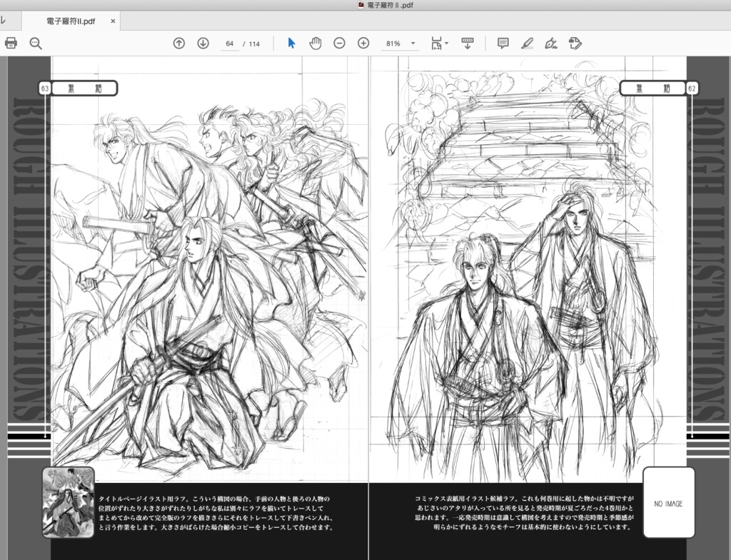731x560 pixels.
Task: Open the Sign document pen tool
Action: point(551,44)
